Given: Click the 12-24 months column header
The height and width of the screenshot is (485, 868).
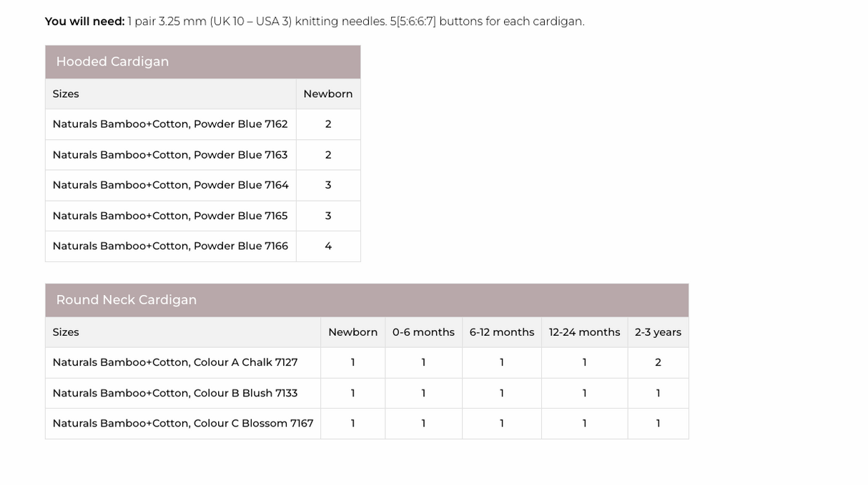Looking at the screenshot, I should (x=584, y=332).
